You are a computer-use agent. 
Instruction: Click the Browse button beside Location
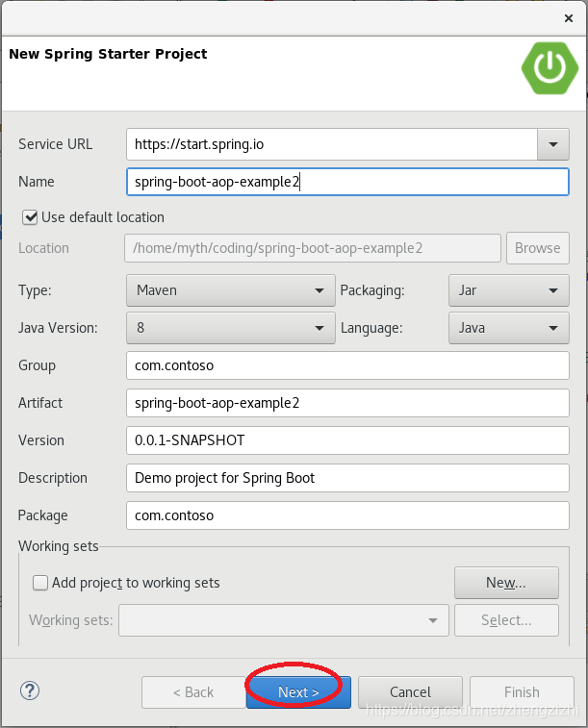(537, 248)
